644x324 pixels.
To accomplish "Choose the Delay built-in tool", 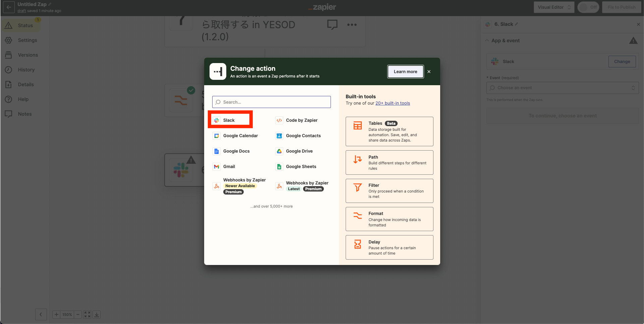I will pyautogui.click(x=389, y=247).
